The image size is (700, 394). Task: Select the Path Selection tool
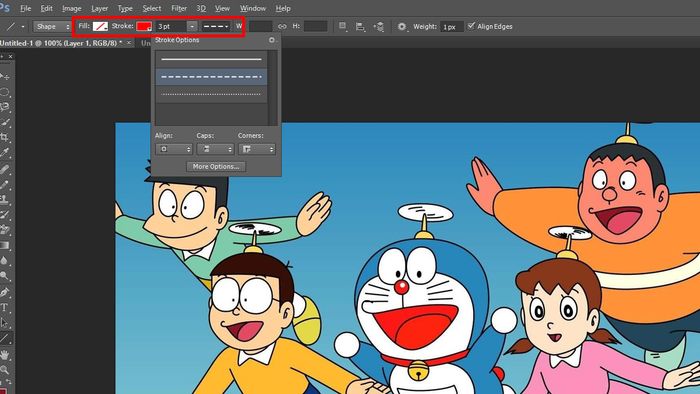[4, 323]
